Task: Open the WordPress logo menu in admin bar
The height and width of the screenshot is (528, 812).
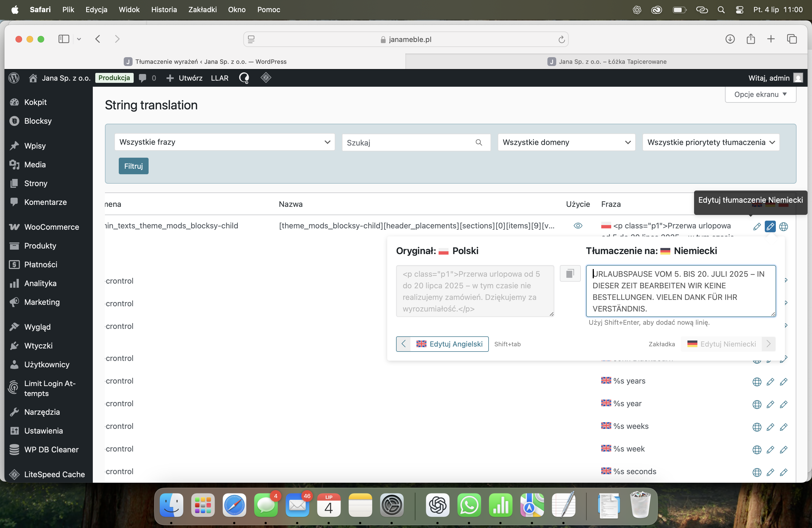Action: [14, 78]
